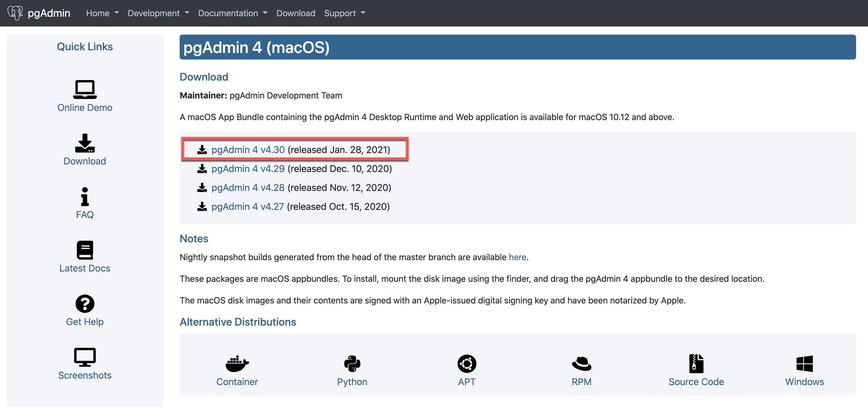Open the Container Docker whale icon
The image size is (868, 410).
(x=237, y=363)
